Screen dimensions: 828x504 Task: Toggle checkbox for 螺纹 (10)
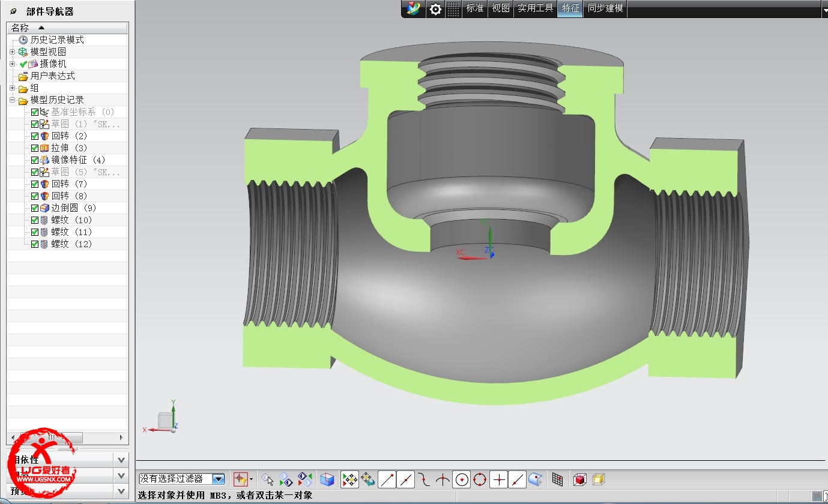[35, 220]
